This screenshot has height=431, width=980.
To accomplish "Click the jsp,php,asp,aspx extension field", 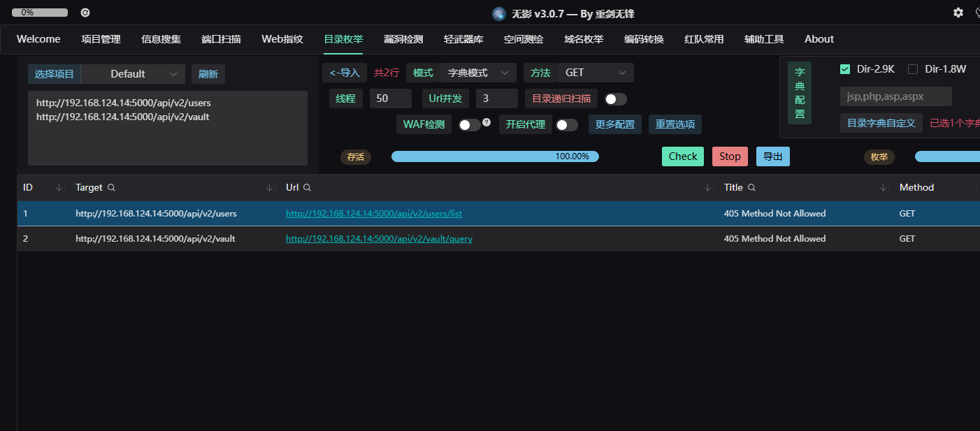I will [896, 96].
